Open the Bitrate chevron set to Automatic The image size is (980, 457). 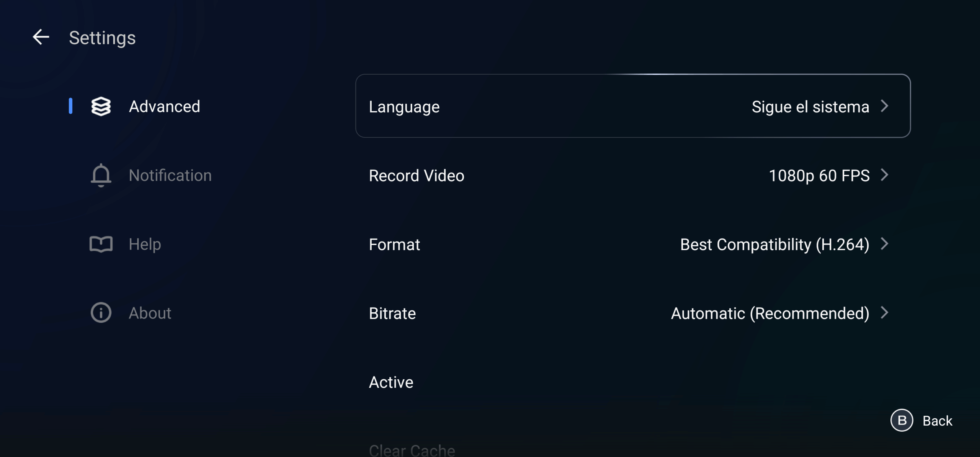(885, 313)
